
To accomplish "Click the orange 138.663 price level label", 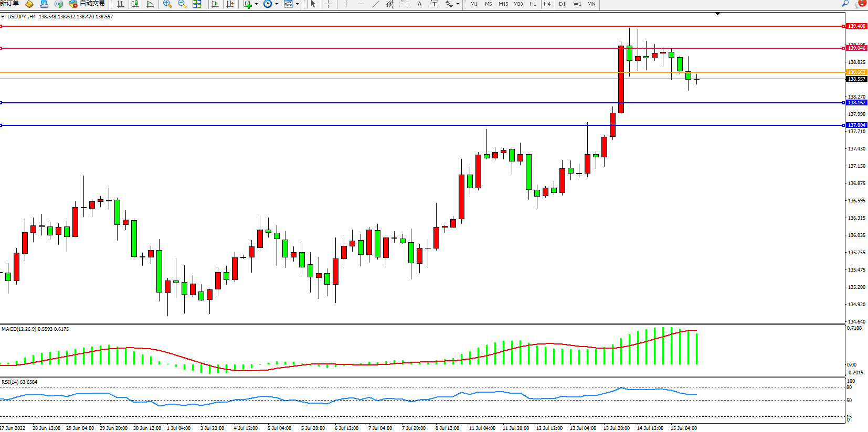I will point(856,72).
